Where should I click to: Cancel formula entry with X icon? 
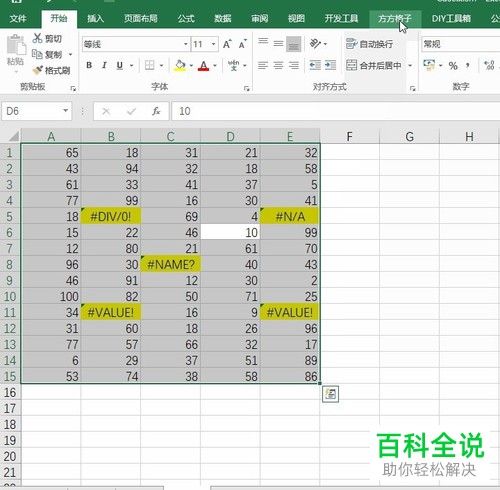coord(106,111)
